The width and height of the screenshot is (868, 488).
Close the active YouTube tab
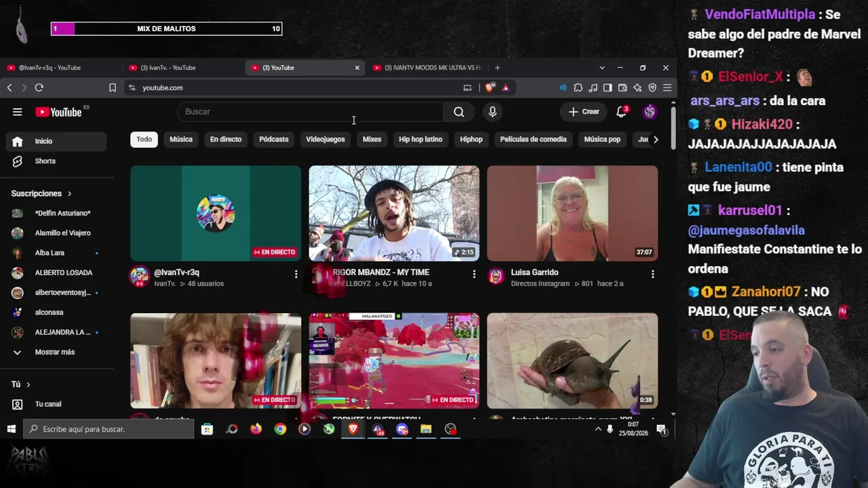[357, 68]
